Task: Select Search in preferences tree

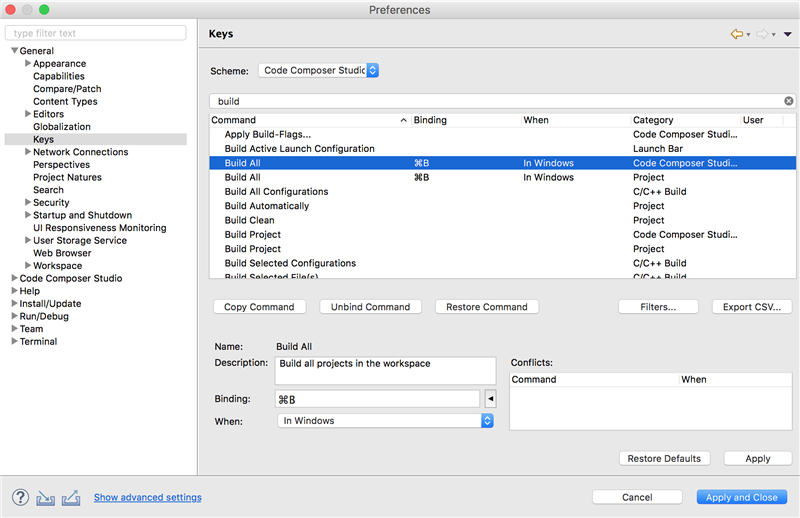Action: coord(48,190)
